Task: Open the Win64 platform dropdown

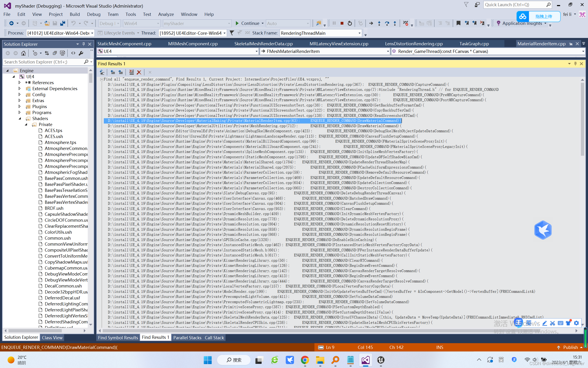Action: tap(141, 23)
